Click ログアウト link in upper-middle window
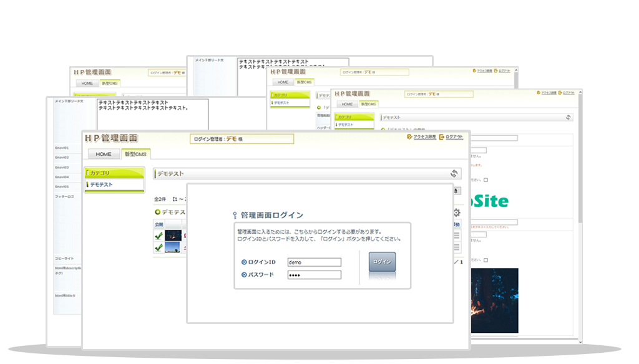 click(x=504, y=71)
